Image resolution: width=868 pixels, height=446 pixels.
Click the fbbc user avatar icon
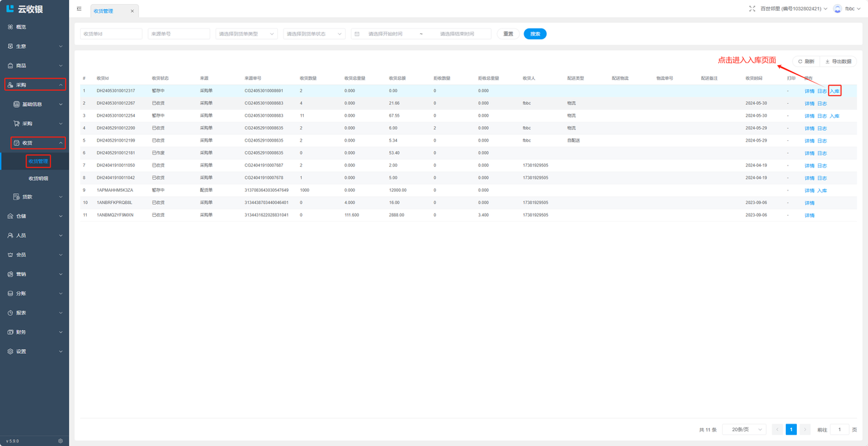837,9
